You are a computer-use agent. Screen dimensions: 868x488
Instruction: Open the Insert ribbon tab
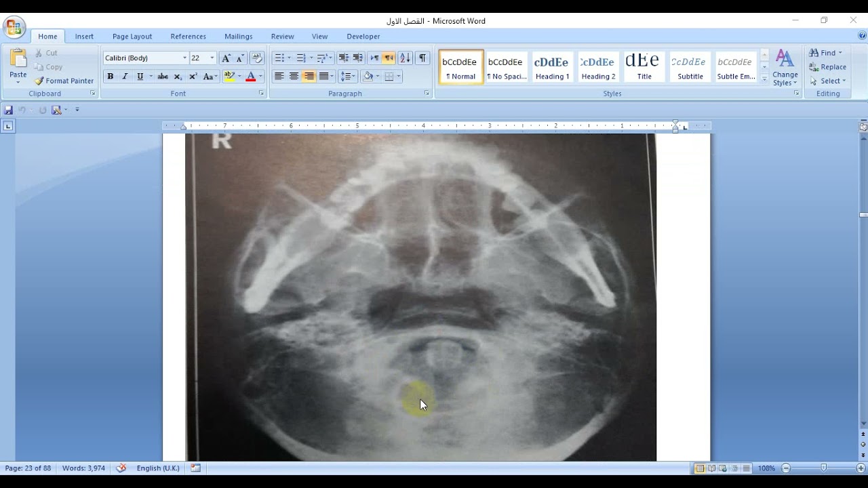pos(84,37)
